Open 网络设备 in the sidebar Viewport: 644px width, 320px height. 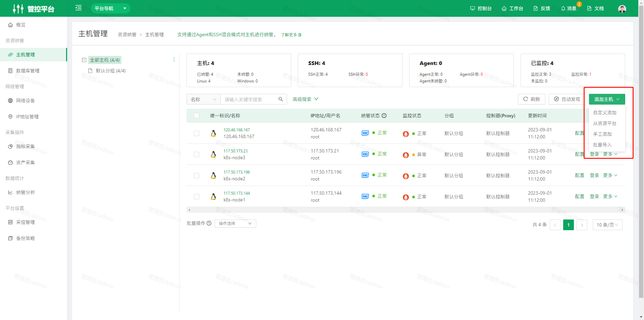tap(33, 101)
